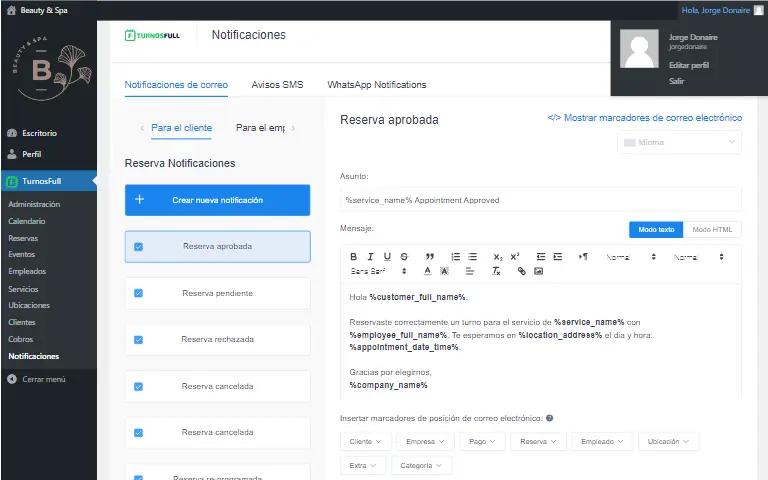Switch to the Avisos SMS tab
The height and width of the screenshot is (480, 768).
(x=277, y=85)
